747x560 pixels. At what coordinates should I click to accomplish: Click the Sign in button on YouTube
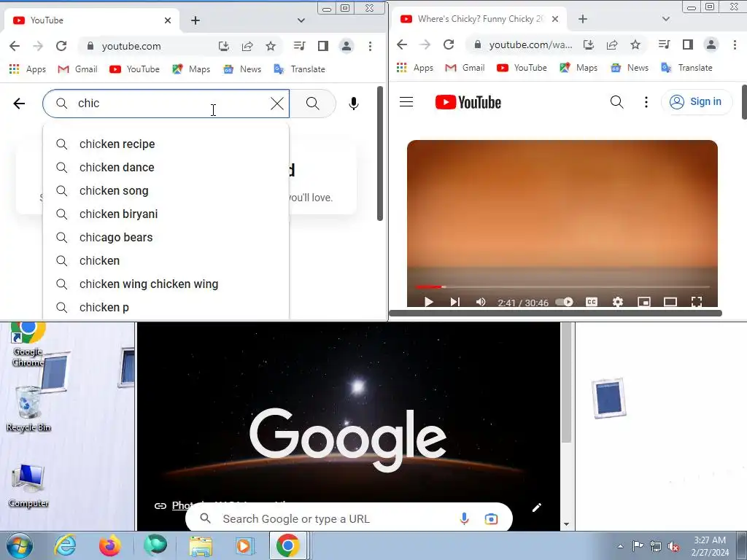tap(697, 102)
